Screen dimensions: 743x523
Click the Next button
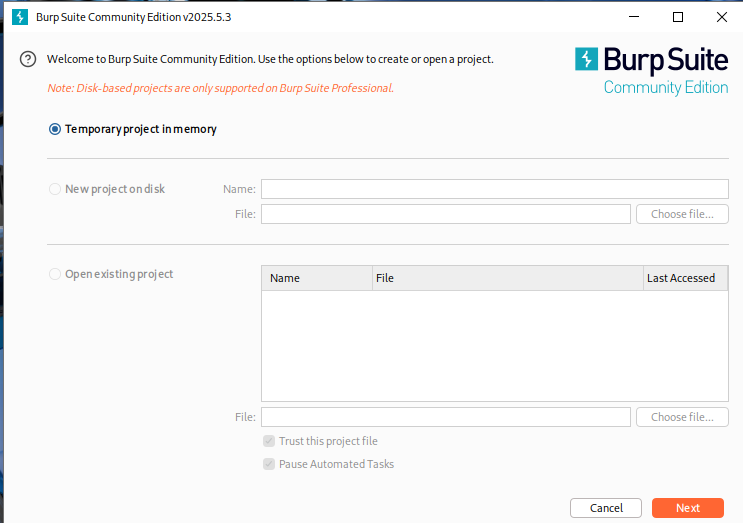click(x=688, y=508)
